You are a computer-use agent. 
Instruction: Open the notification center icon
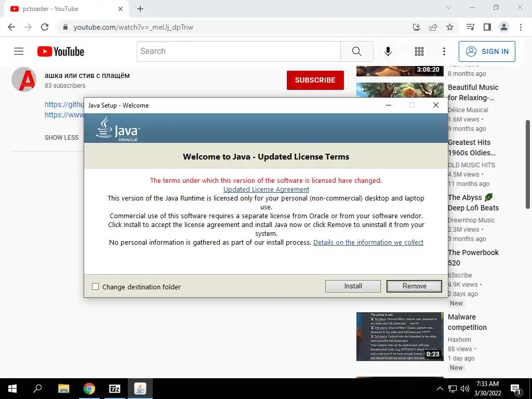(x=515, y=389)
